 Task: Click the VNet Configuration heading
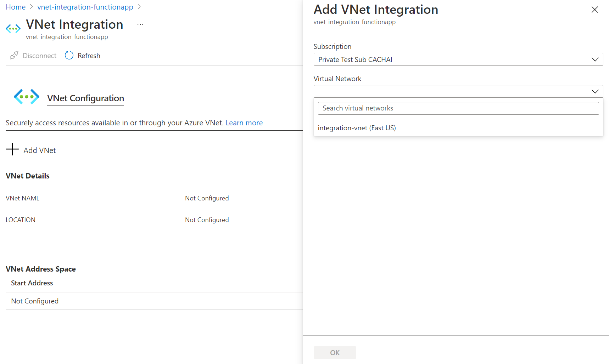pyautogui.click(x=85, y=98)
